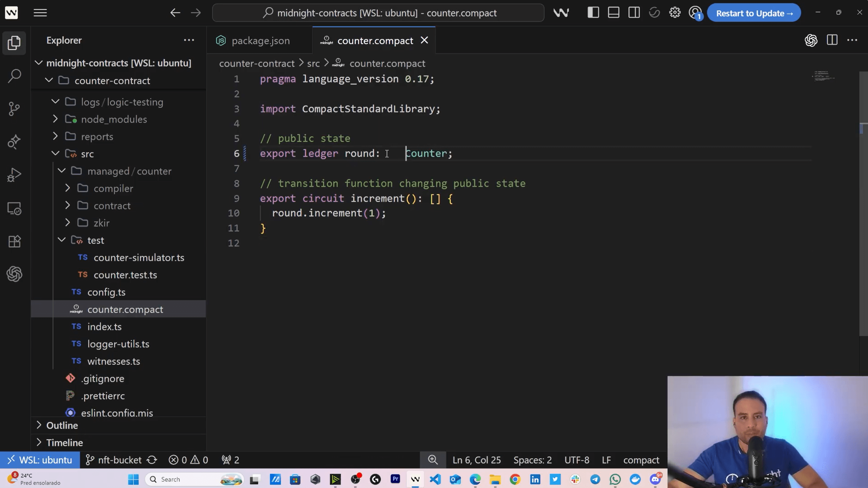Open forwarded ports indicator showing 2

point(230,460)
